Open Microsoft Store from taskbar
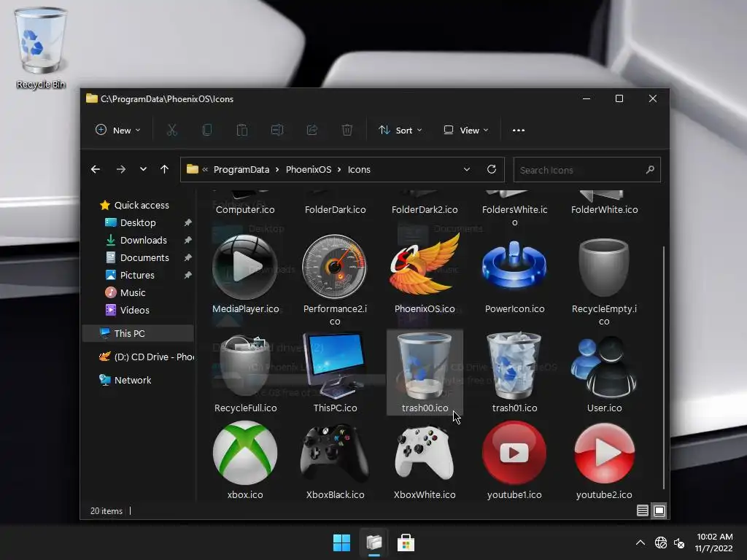Viewport: 747px width, 560px height. pos(406,542)
